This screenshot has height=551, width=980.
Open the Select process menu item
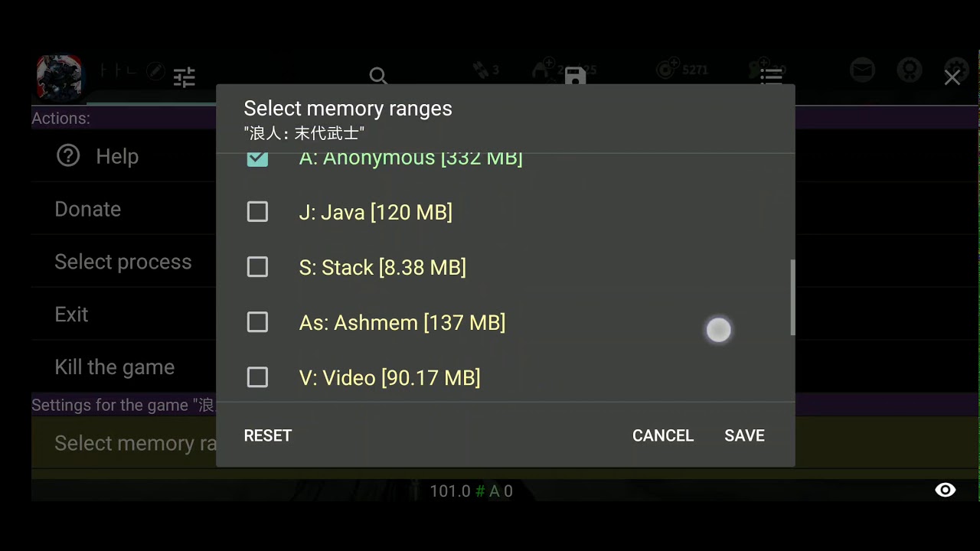[123, 262]
